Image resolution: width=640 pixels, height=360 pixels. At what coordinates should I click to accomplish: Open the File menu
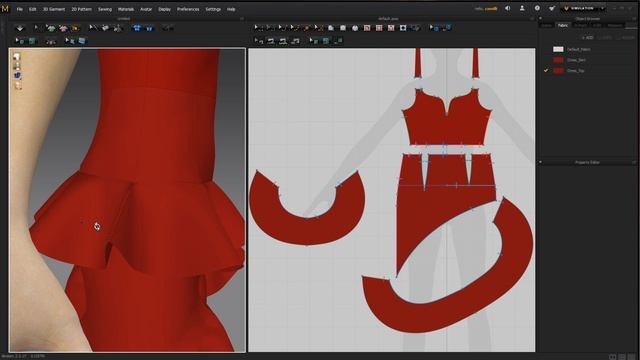(x=20, y=9)
